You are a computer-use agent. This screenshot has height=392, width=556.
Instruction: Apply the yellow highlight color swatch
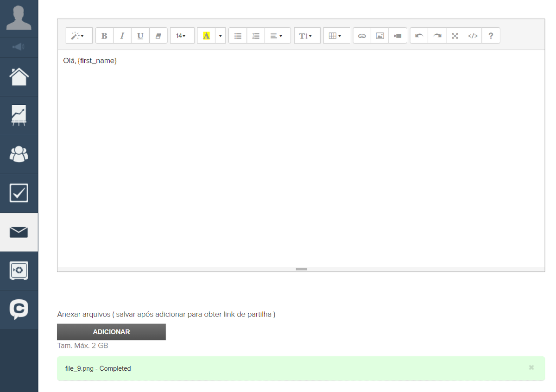click(207, 36)
